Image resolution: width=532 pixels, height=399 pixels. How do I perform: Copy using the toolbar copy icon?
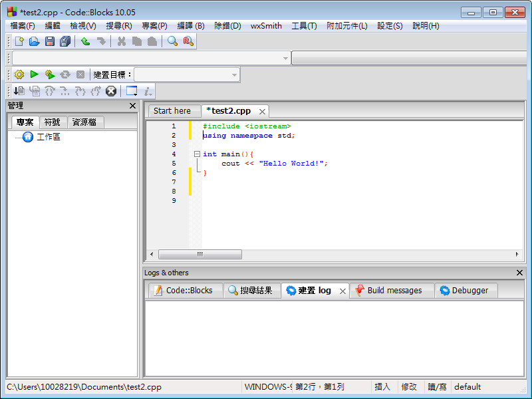coord(137,41)
